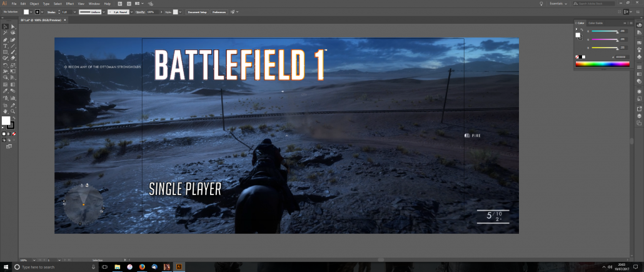Open the Symbols panel icon in dock
644x272 pixels.
click(x=638, y=56)
